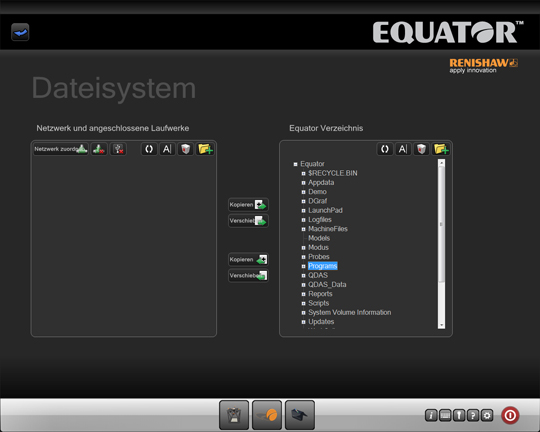
Task: Open the on-screen keyboard icon
Action: click(445, 415)
